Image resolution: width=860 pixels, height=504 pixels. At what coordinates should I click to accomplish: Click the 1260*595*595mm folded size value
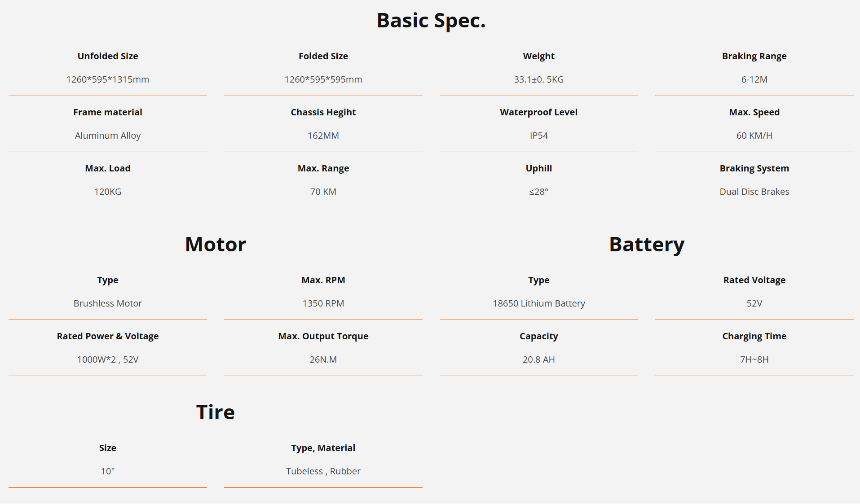click(x=323, y=79)
